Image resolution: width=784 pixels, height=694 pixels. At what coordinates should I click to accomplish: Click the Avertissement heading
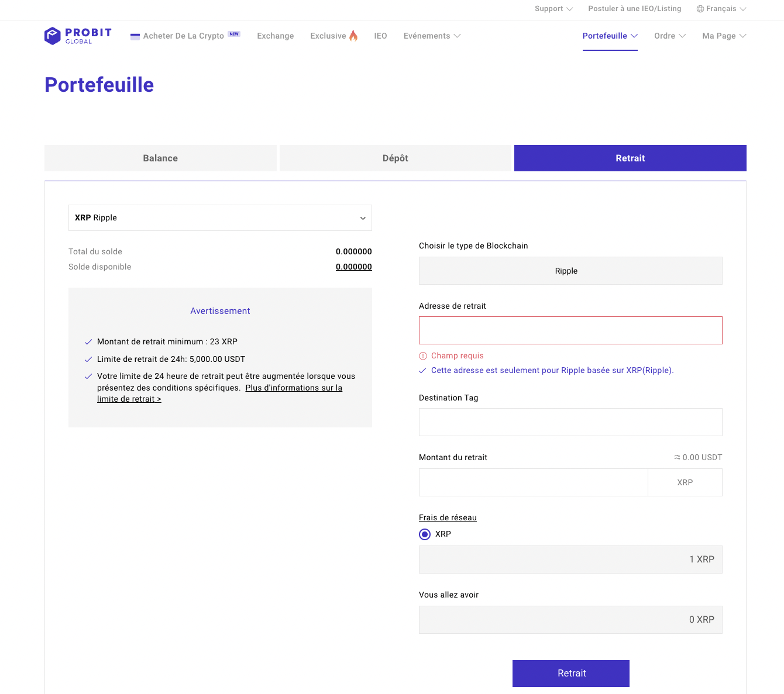click(220, 311)
